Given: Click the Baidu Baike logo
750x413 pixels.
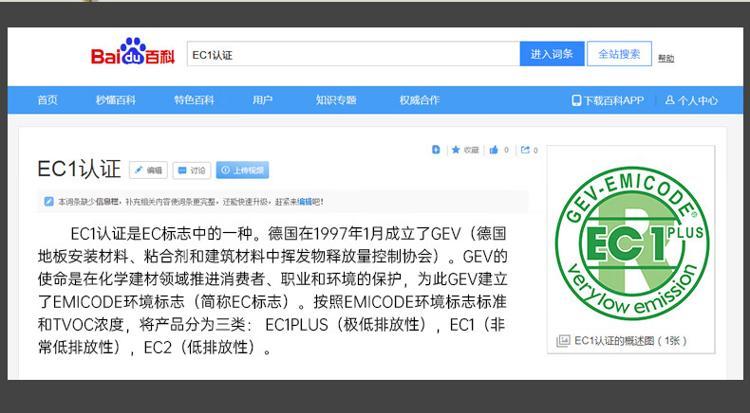Looking at the screenshot, I should tap(133, 51).
